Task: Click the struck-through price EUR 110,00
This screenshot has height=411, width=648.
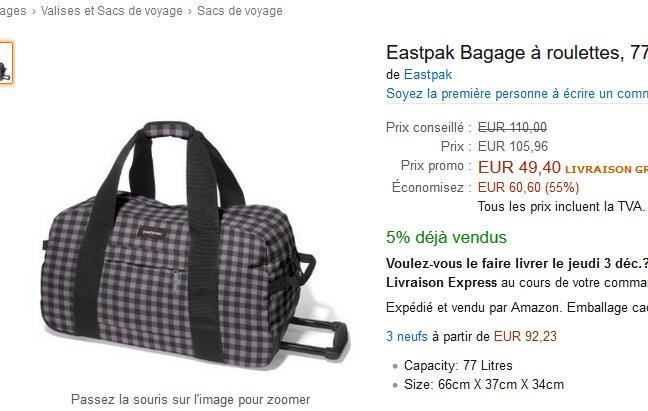Action: [512, 127]
